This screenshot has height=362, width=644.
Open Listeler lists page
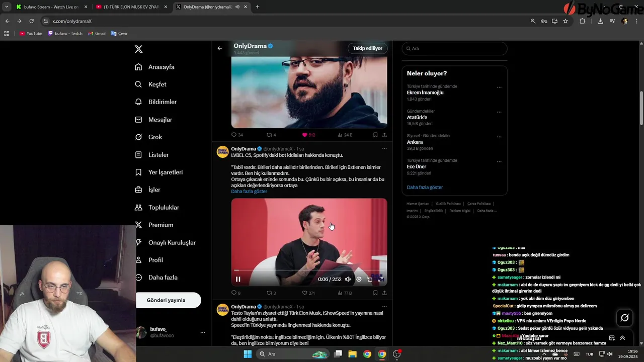click(152, 155)
